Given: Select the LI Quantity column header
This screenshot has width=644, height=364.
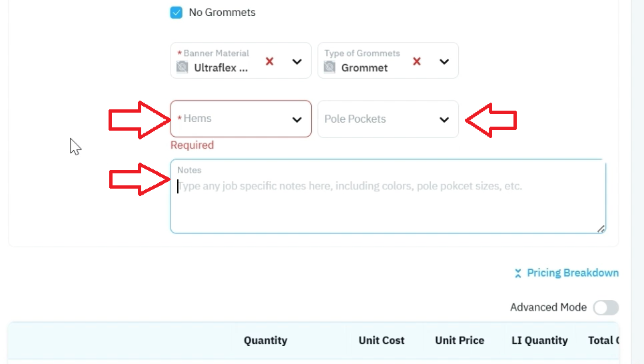Looking at the screenshot, I should click(x=539, y=340).
